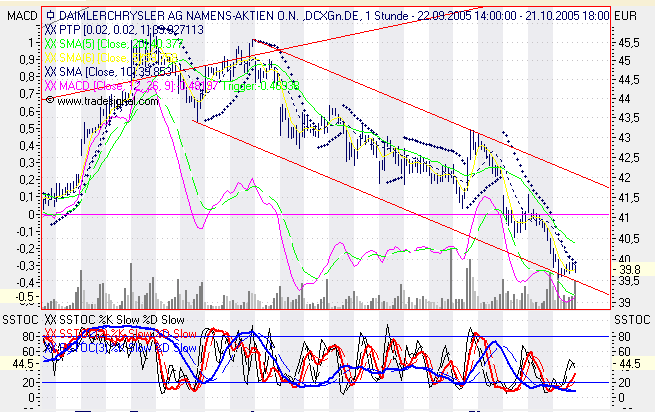Click the EUR currency label at top right
The width and height of the screenshot is (655, 412).
(625, 16)
